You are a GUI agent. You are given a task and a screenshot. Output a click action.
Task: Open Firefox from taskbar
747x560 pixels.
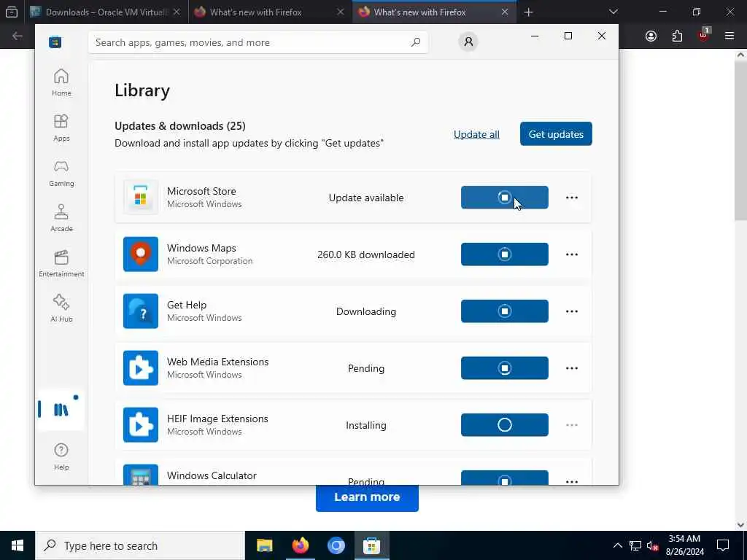[x=300, y=545]
